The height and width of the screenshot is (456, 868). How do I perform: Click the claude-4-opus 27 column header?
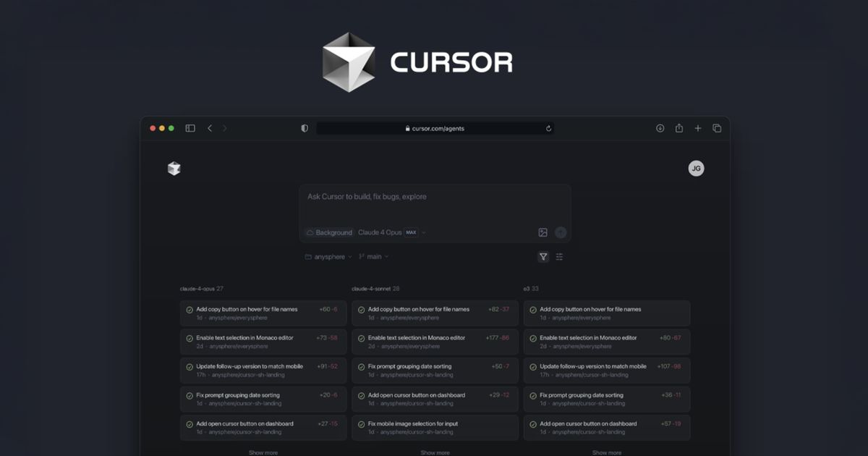[x=202, y=288]
